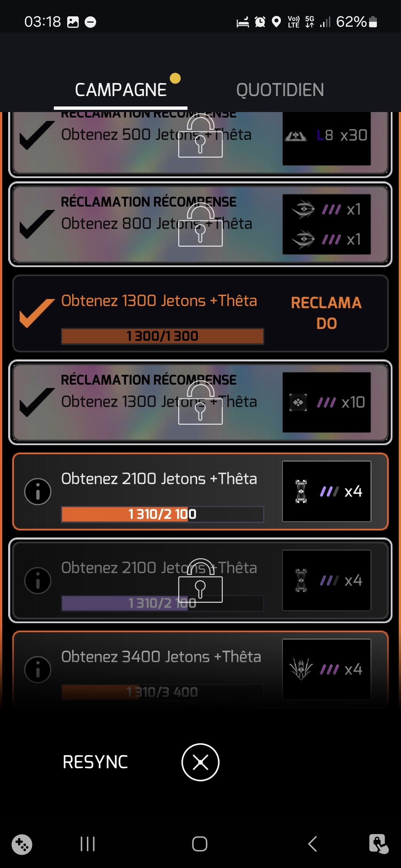Select the CAMPAGNE tab

tap(121, 90)
